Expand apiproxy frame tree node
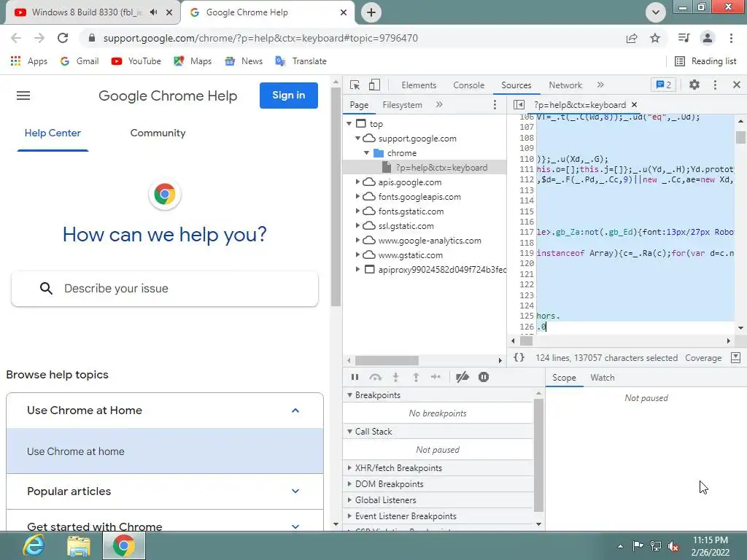The image size is (747, 560). coord(357,270)
